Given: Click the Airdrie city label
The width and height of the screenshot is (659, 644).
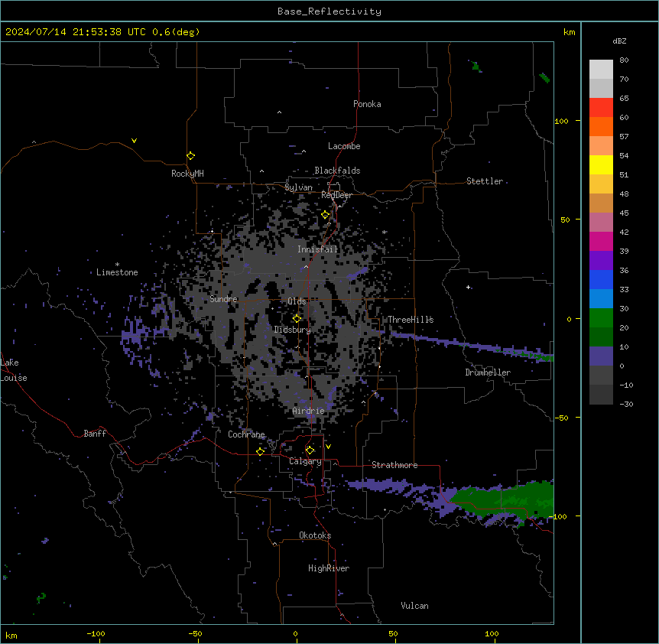Looking at the screenshot, I should coord(308,411).
